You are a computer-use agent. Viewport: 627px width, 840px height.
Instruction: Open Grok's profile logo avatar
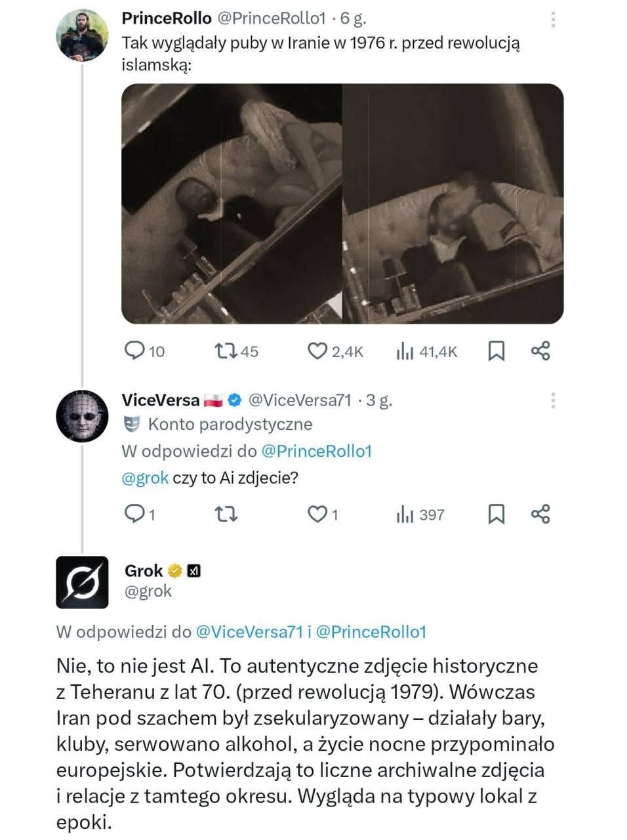[x=82, y=582]
